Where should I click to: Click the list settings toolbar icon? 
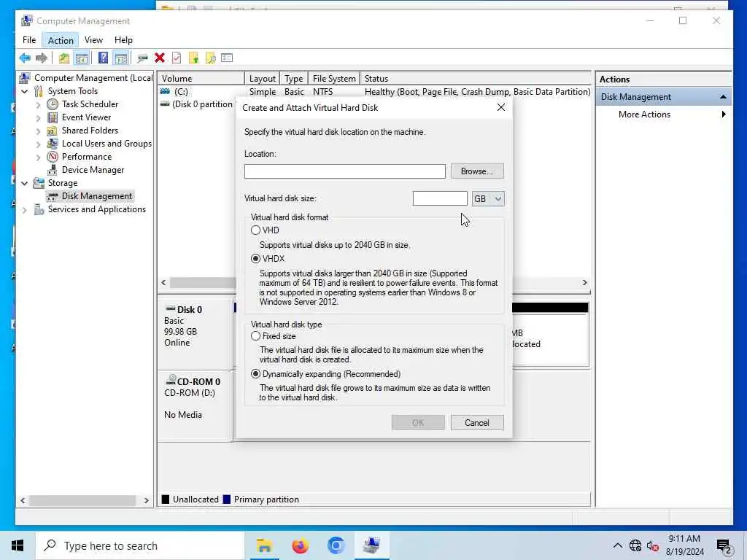(228, 58)
